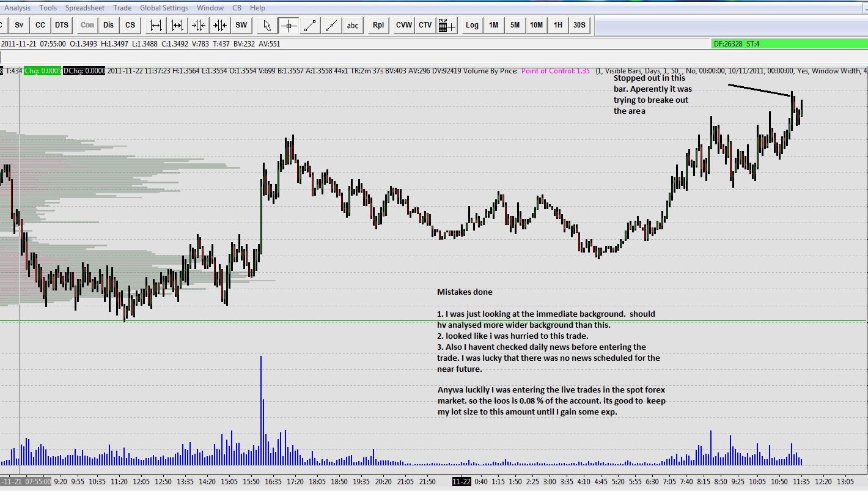
Task: Switch chart to 1H timeframe
Action: pos(557,25)
